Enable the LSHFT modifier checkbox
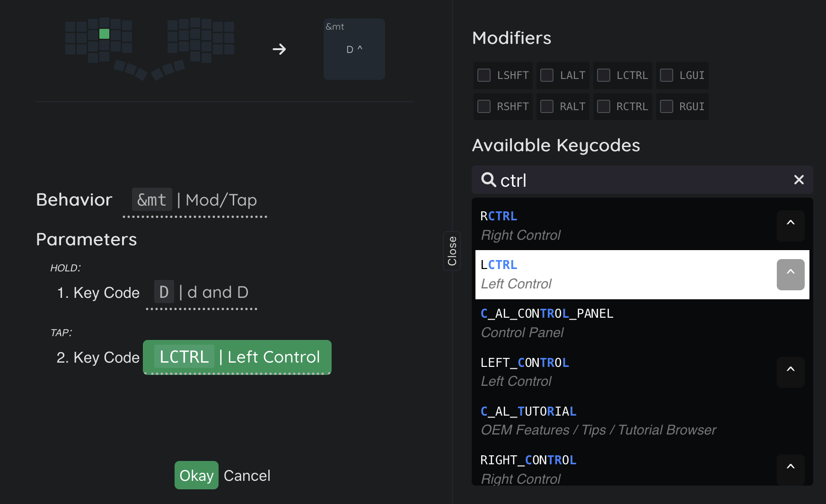 (x=484, y=75)
